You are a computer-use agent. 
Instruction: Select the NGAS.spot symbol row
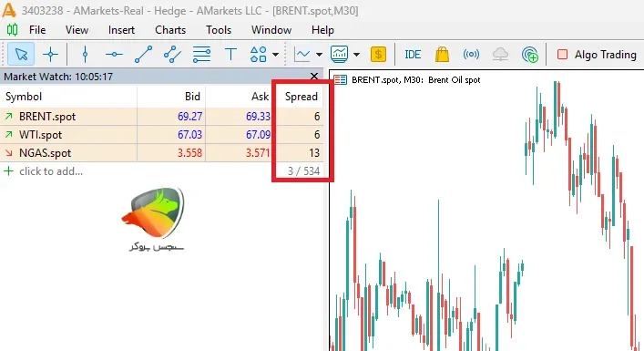pyautogui.click(x=162, y=153)
